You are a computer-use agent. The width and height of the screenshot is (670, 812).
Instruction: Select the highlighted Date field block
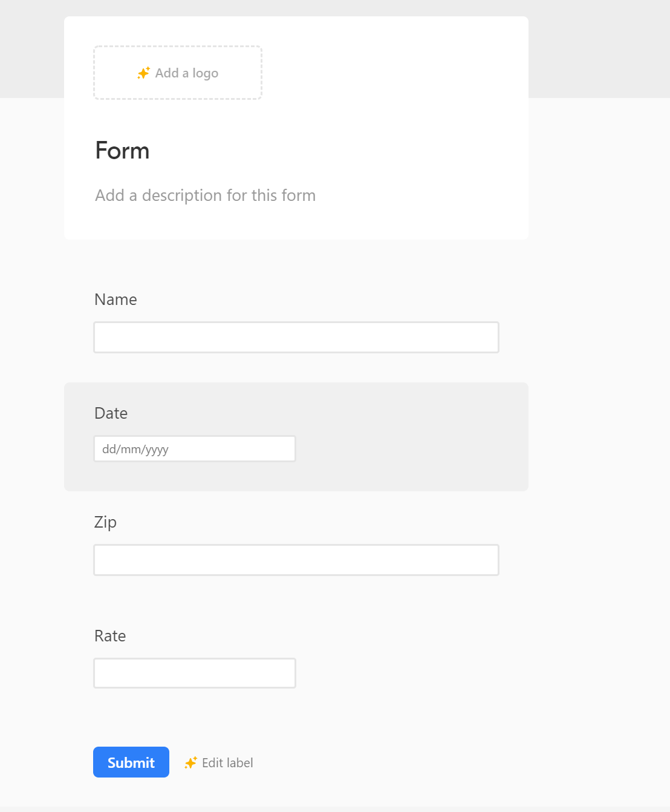click(296, 437)
